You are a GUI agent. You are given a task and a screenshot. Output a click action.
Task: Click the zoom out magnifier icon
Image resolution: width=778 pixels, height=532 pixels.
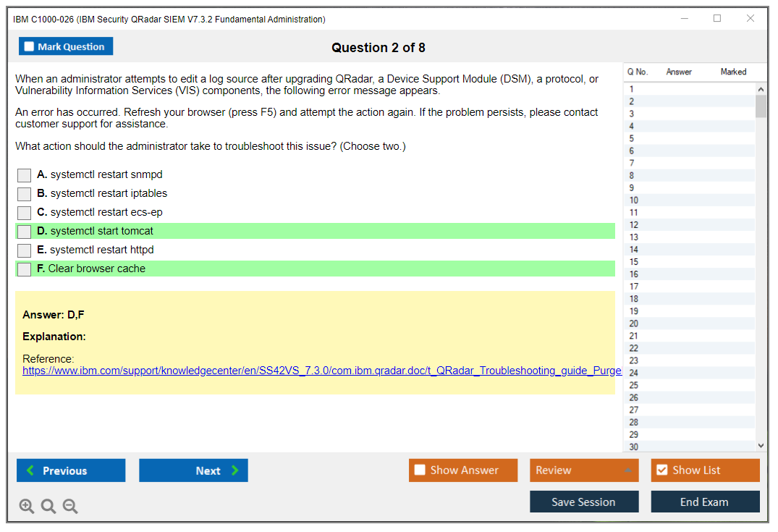click(x=70, y=507)
